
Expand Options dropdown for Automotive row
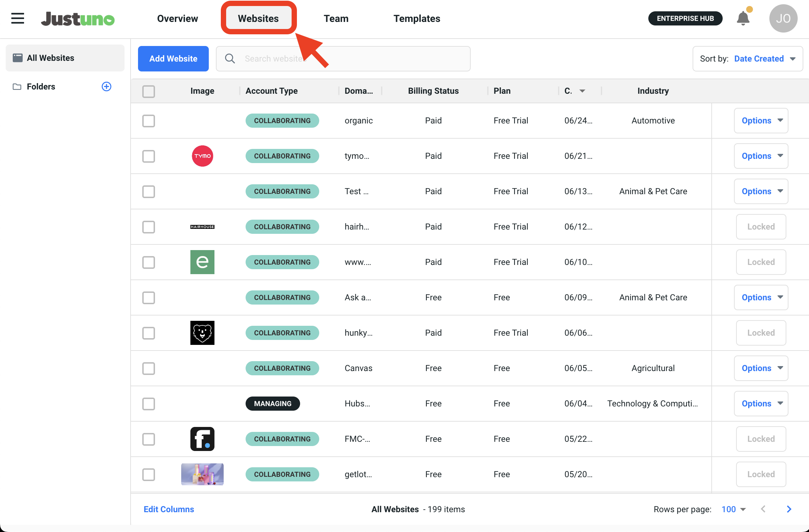point(761,121)
